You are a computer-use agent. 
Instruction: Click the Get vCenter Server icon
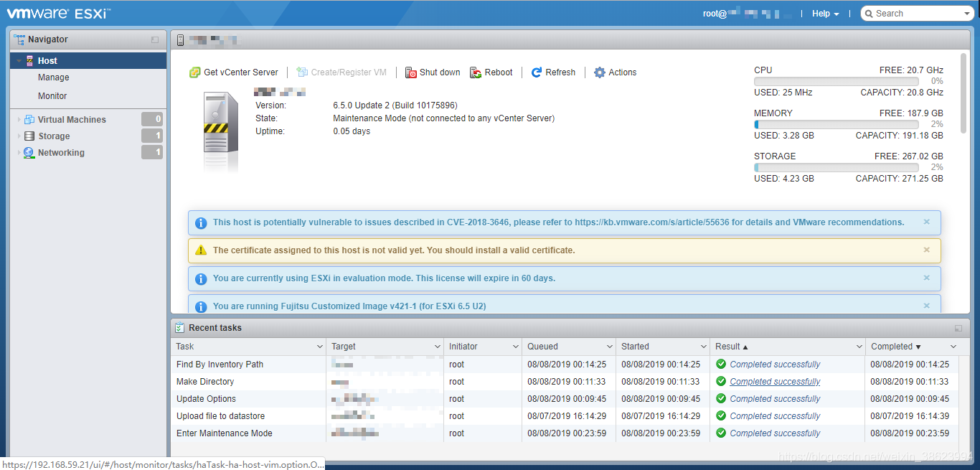coord(194,72)
